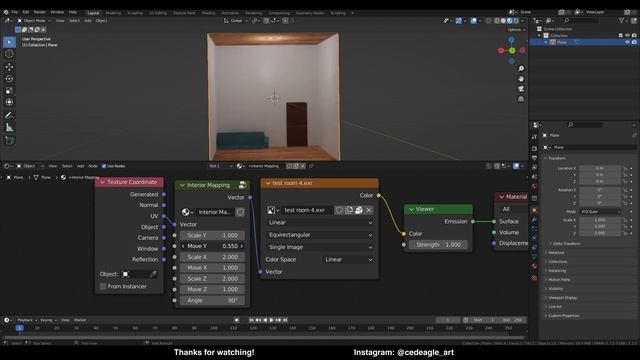Switch to Solid viewport shading
The height and width of the screenshot is (360, 640).
[x=503, y=21]
